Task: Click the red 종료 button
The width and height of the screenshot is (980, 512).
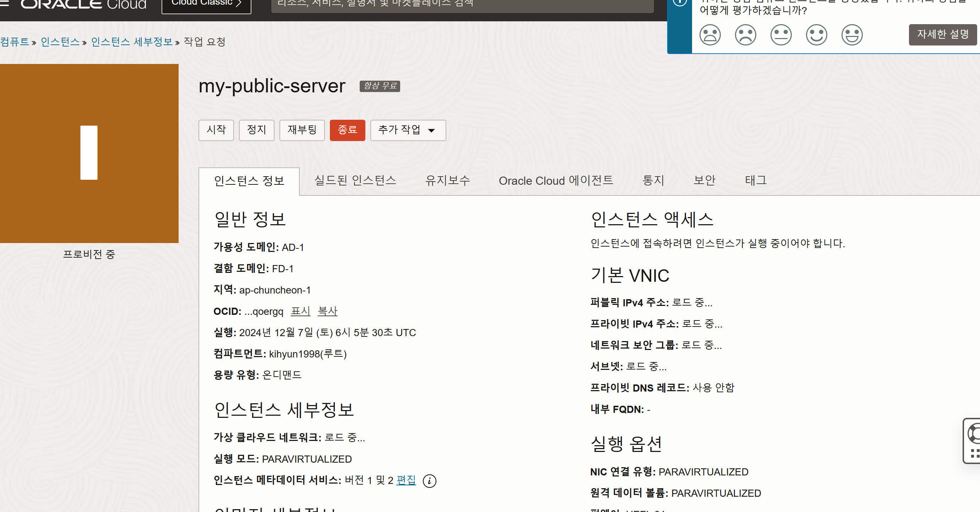Action: pyautogui.click(x=347, y=130)
